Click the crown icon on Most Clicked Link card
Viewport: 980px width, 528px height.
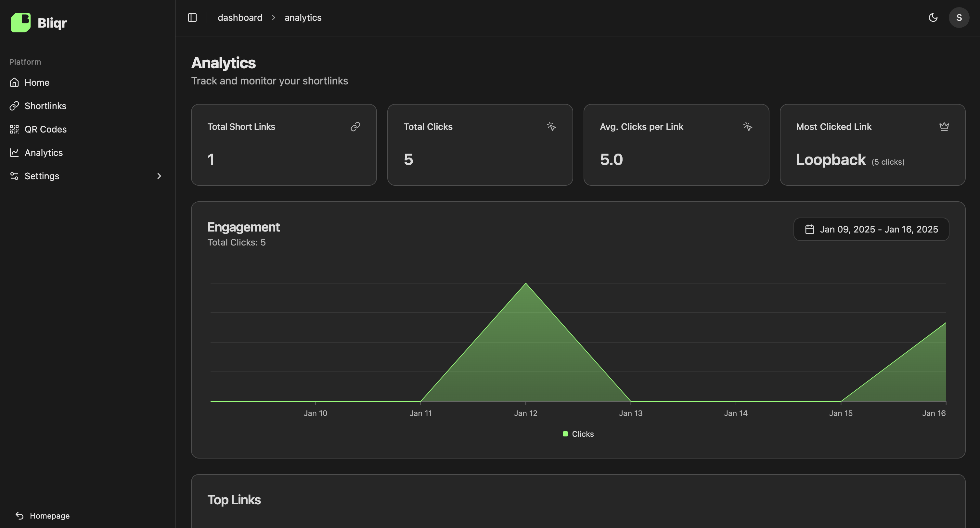point(944,127)
